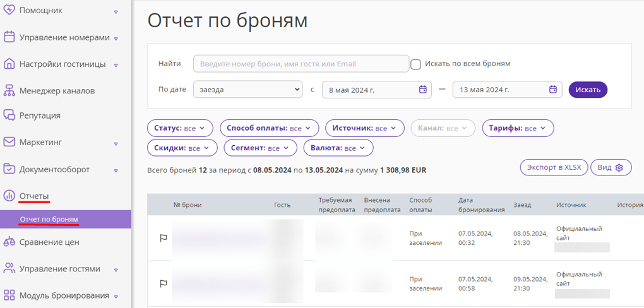
Task: Click the Способ оплаты column header
Action: [420, 204]
